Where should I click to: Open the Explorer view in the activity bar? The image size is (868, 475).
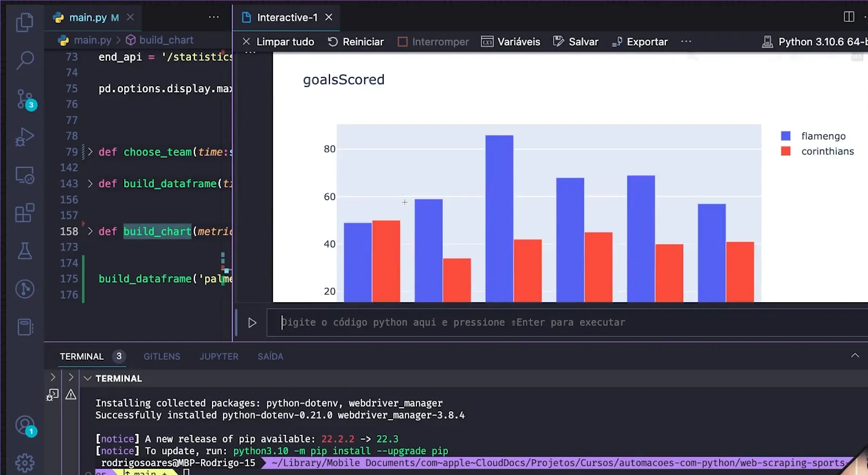coord(25,22)
